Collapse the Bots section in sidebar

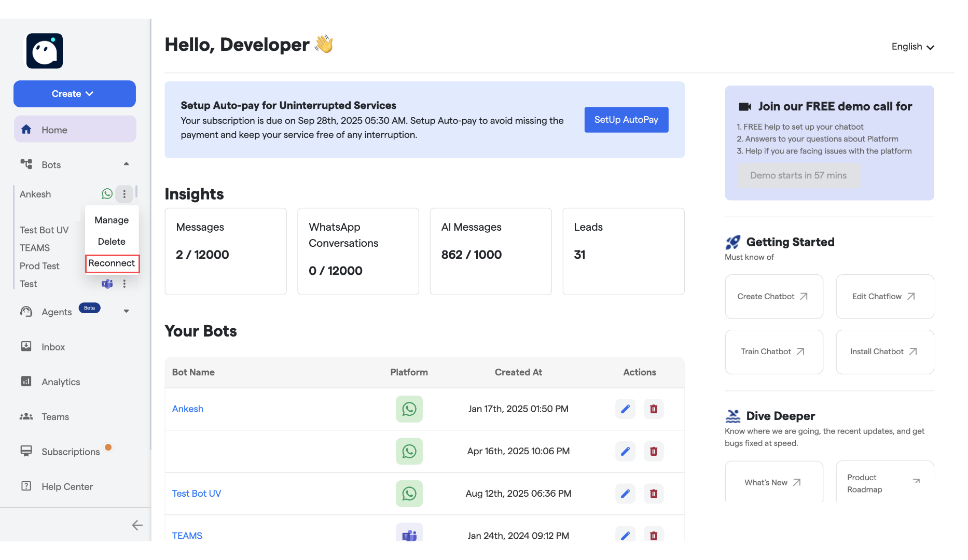pyautogui.click(x=126, y=164)
